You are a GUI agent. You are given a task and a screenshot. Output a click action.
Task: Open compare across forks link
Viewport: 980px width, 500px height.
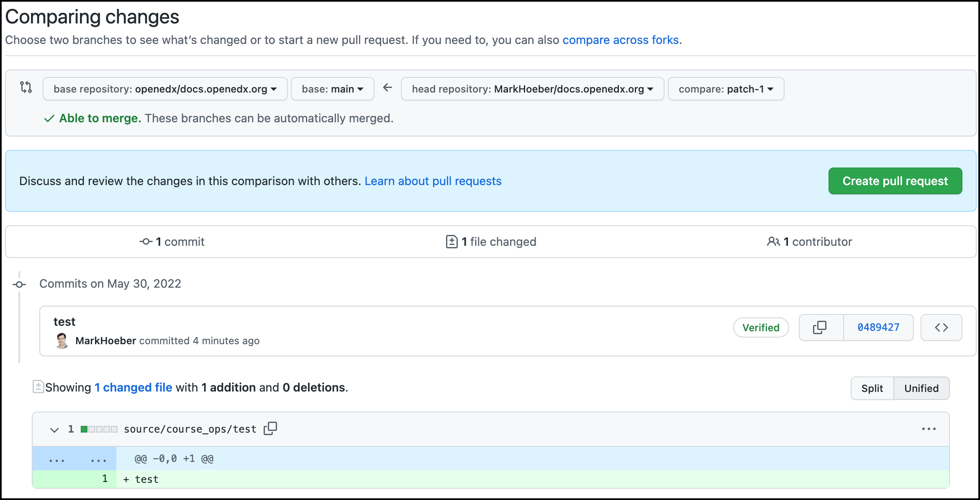(x=621, y=40)
